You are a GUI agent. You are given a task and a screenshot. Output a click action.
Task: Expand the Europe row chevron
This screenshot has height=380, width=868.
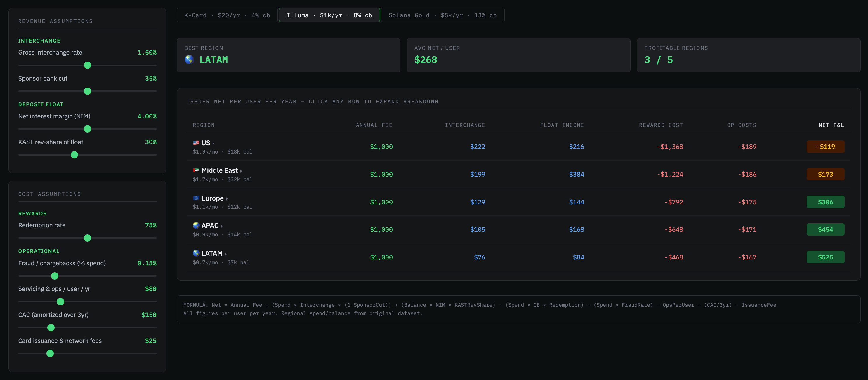click(227, 199)
